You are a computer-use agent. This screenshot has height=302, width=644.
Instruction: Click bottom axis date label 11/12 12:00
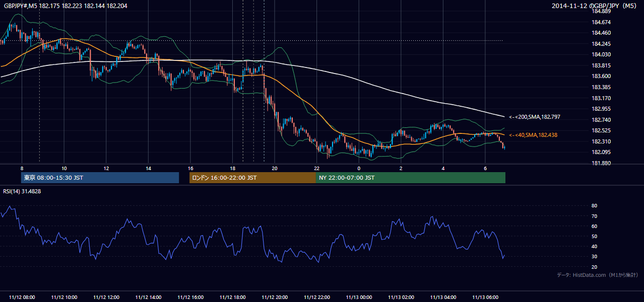click(106, 297)
